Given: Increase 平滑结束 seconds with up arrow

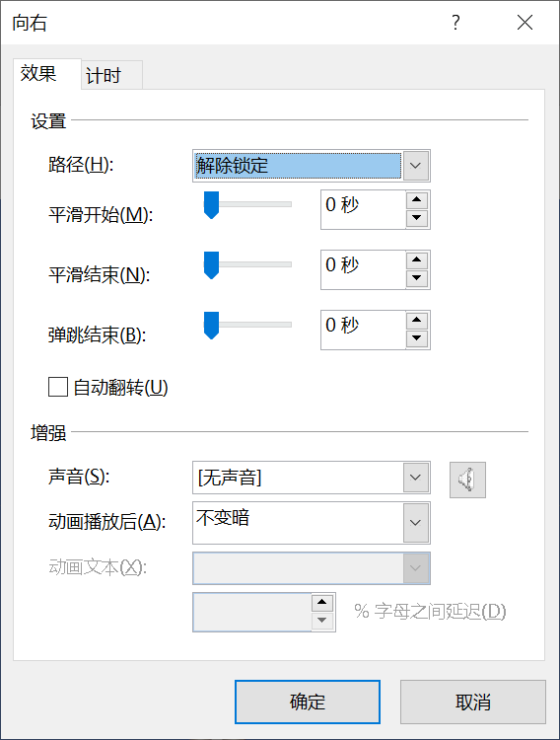Looking at the screenshot, I should coord(417,260).
